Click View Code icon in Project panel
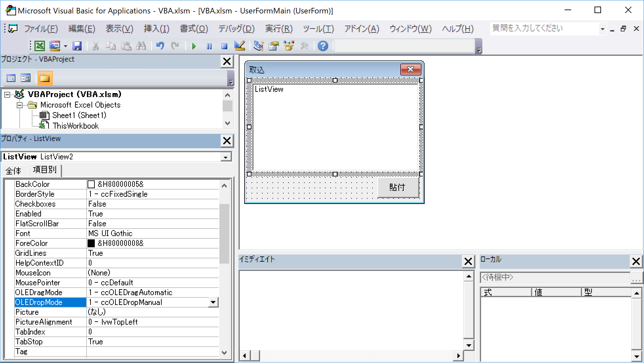 pyautogui.click(x=11, y=78)
